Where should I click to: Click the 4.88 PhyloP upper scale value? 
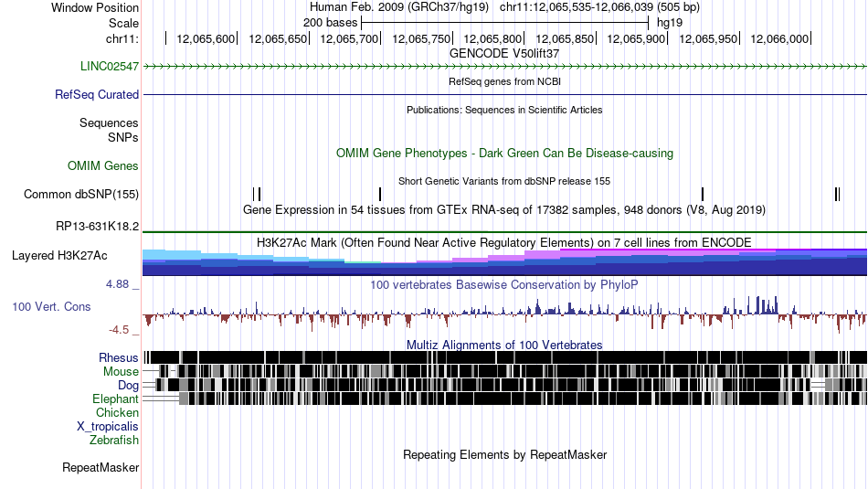(117, 284)
